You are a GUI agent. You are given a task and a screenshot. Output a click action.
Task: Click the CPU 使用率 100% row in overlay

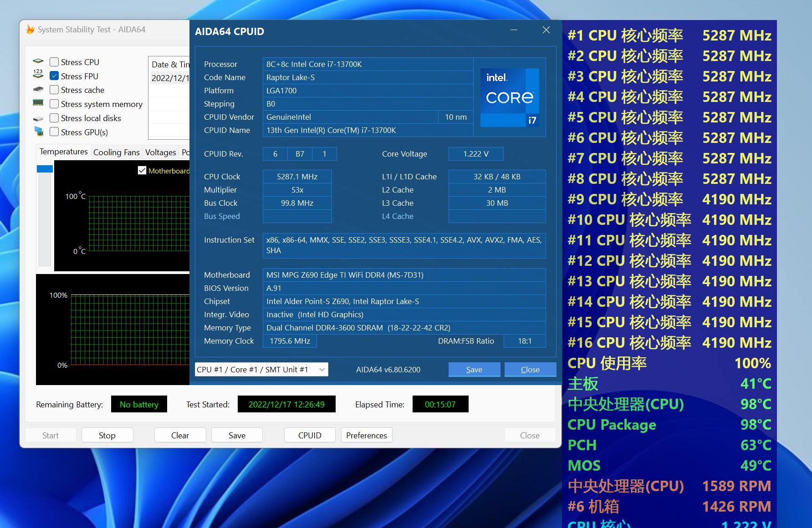(x=669, y=363)
